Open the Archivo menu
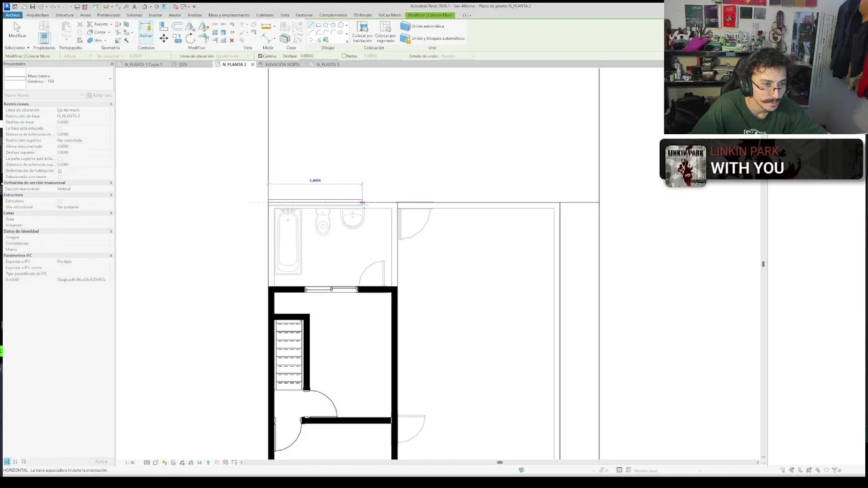Viewport: 868px width, 488px height. click(x=12, y=15)
